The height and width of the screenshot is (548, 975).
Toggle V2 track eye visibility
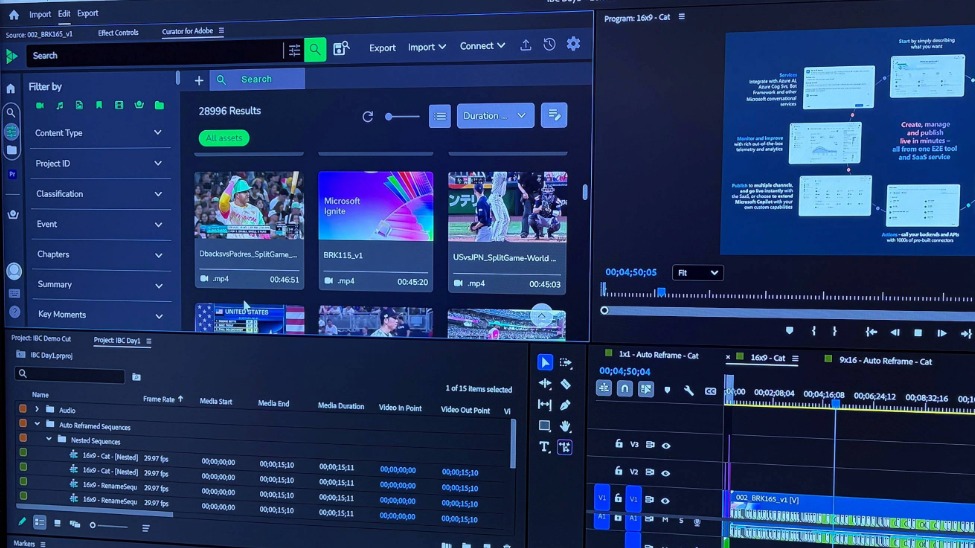tap(665, 473)
